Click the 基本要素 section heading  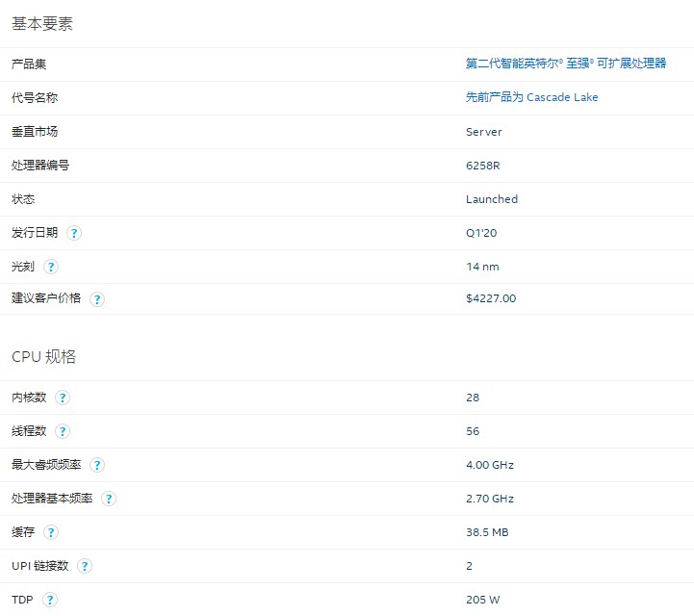tap(42, 23)
